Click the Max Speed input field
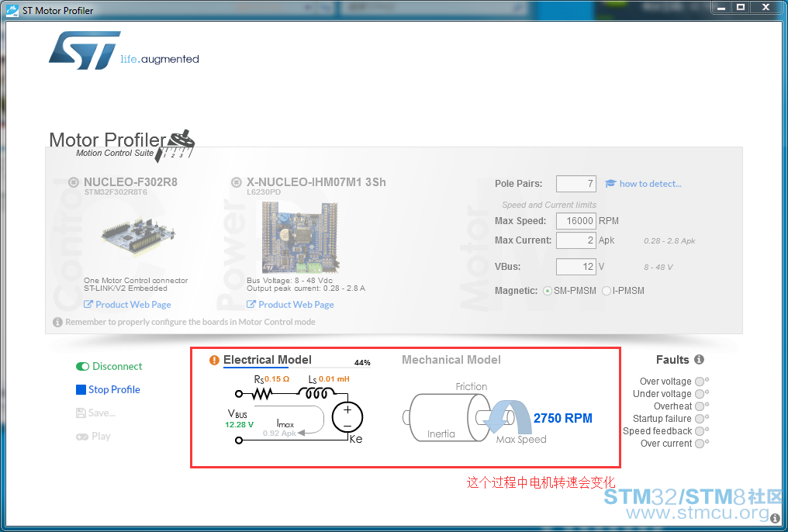The width and height of the screenshot is (788, 532). point(576,221)
